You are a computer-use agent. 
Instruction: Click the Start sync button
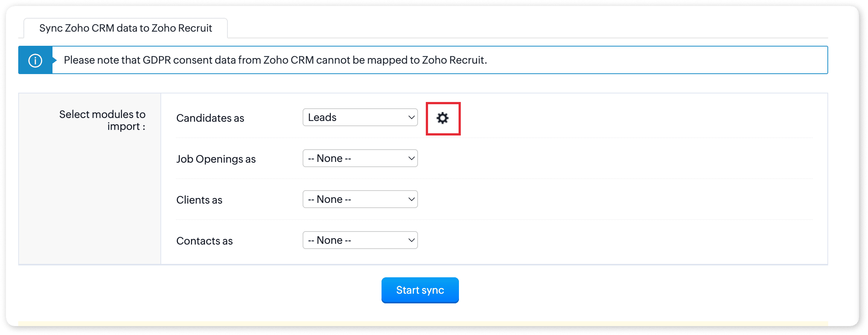point(420,290)
